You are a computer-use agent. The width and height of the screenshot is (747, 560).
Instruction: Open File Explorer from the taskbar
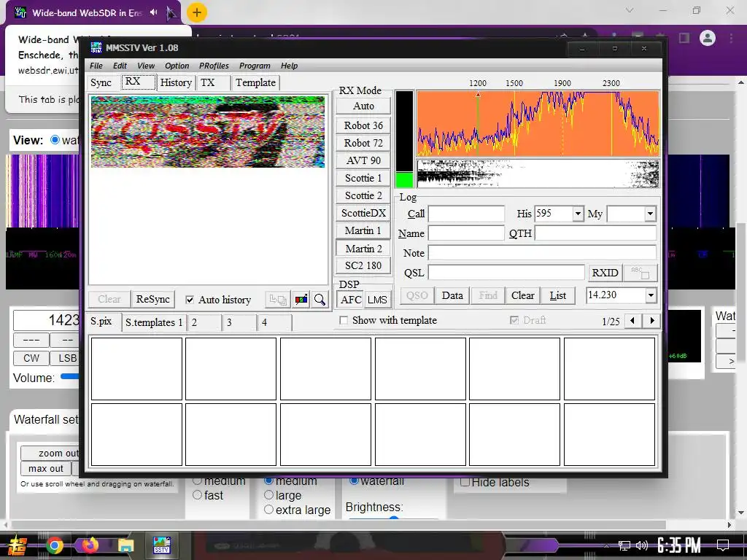(x=125, y=545)
